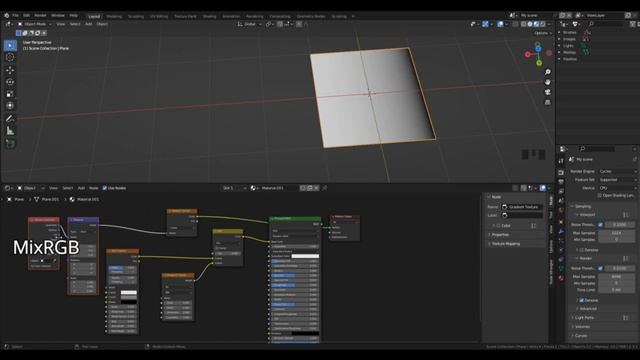The image size is (640, 360).
Task: Click the node Label input field
Action: 522,215
